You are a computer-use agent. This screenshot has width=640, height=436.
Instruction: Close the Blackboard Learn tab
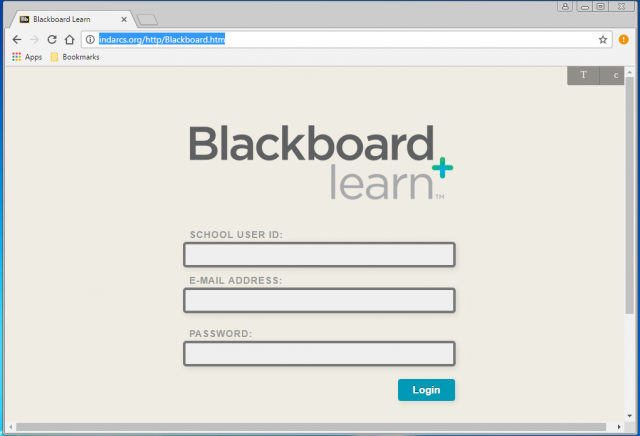(x=124, y=20)
